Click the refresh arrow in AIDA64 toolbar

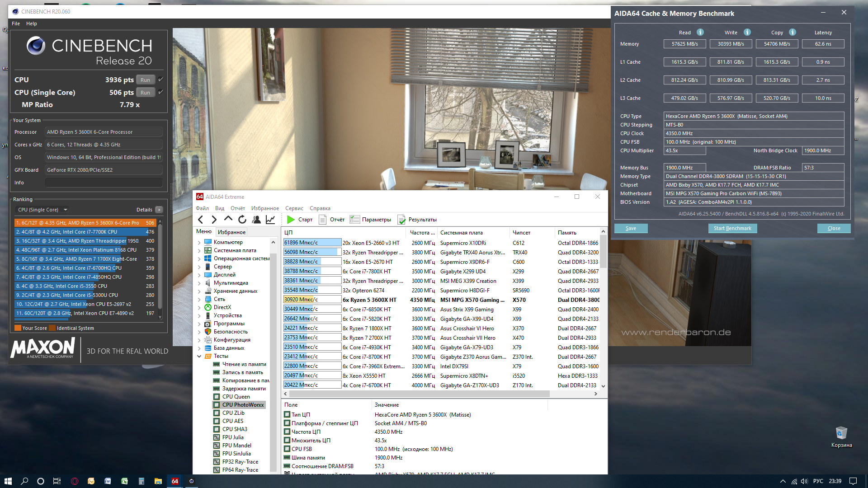point(242,220)
